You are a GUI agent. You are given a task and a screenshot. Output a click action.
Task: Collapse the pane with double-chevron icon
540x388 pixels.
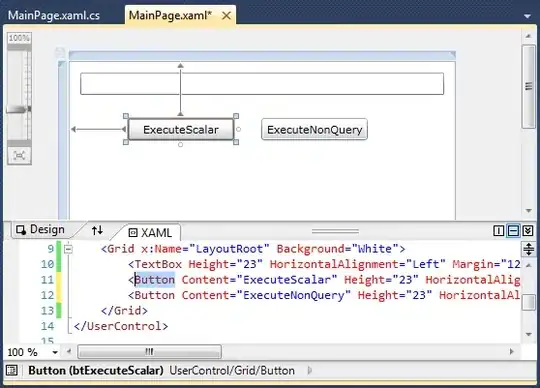pos(528,231)
